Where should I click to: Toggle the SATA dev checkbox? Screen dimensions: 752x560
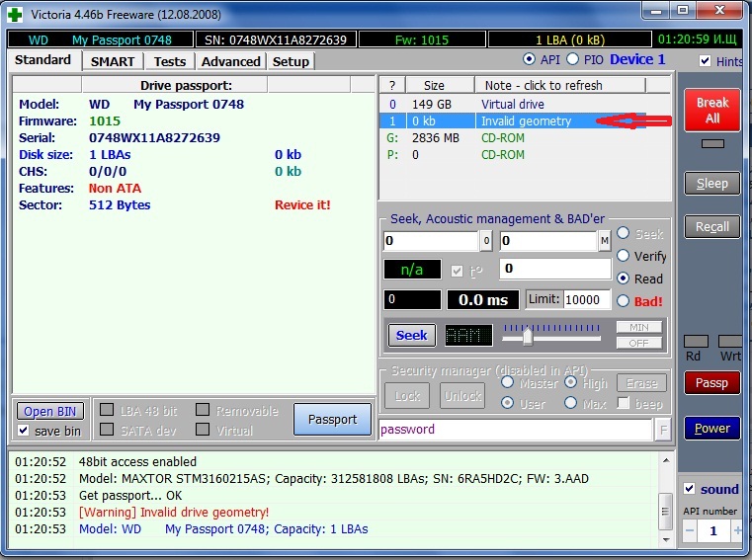point(107,429)
